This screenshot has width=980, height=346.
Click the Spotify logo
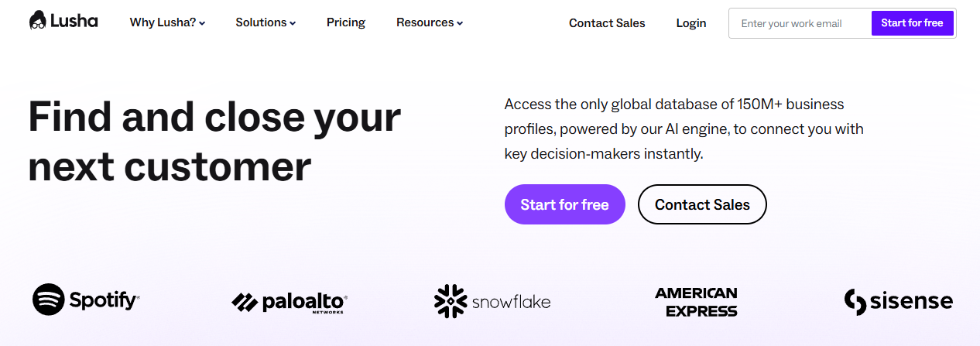[x=86, y=300]
